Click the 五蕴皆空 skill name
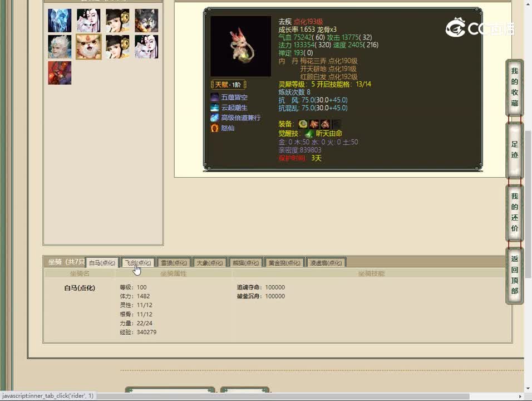The width and height of the screenshot is (532, 401). pyautogui.click(x=234, y=97)
